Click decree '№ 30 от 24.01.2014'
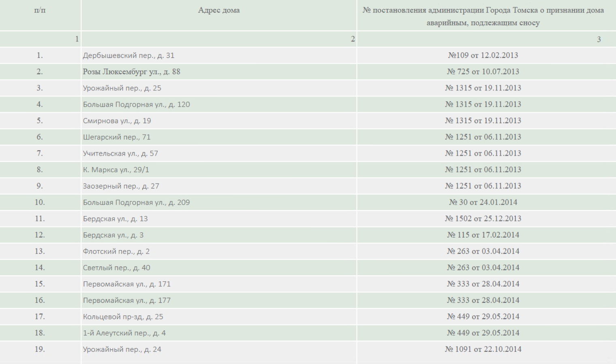The image size is (616, 364). (x=483, y=202)
